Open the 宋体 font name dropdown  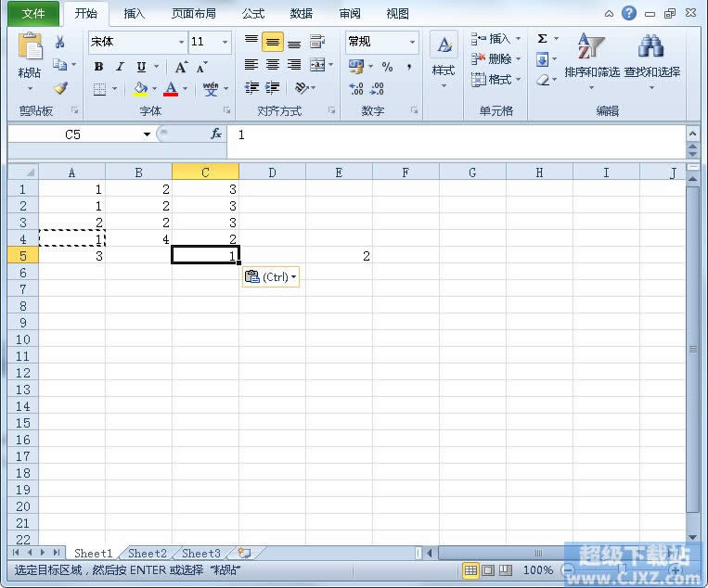[181, 42]
